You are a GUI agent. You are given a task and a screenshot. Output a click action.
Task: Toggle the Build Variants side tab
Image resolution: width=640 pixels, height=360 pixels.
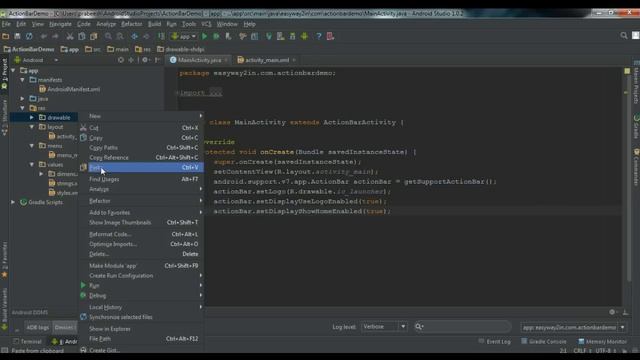click(x=4, y=309)
